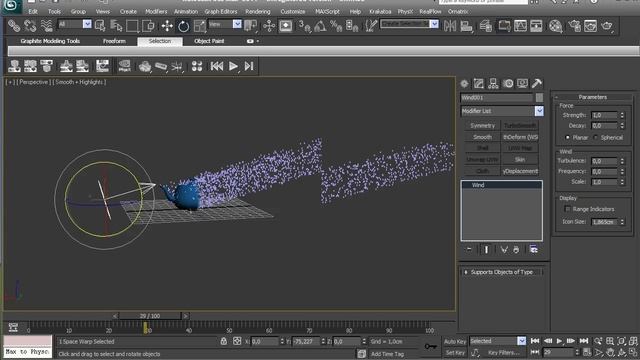Open the Modifiers menu
The width and height of the screenshot is (640, 360).
[156, 11]
